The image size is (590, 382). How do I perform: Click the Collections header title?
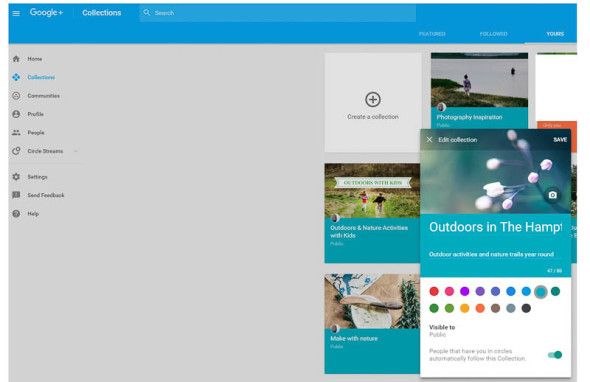point(102,13)
